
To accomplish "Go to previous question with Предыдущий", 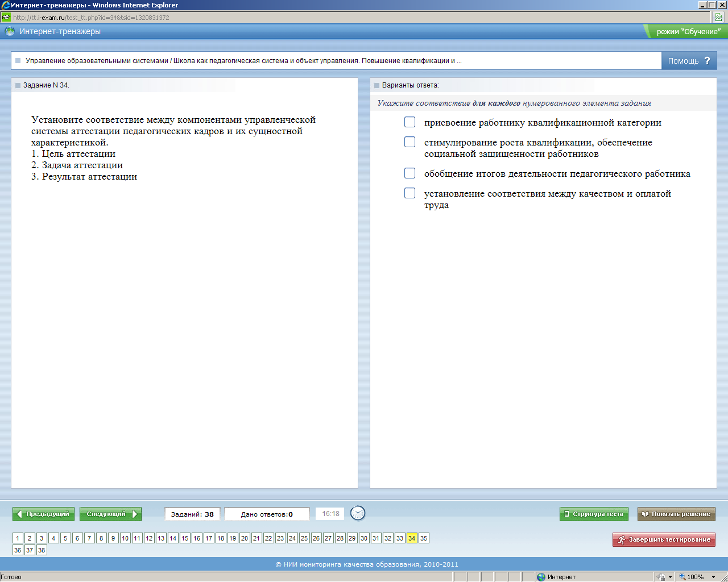I will (43, 514).
